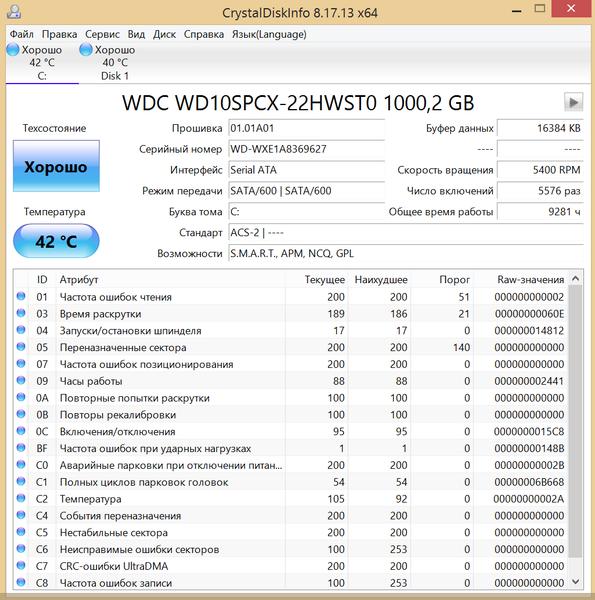Viewport: 595px width, 600px height.
Task: Click status orb for attribute C8 row
Action: (x=21, y=582)
